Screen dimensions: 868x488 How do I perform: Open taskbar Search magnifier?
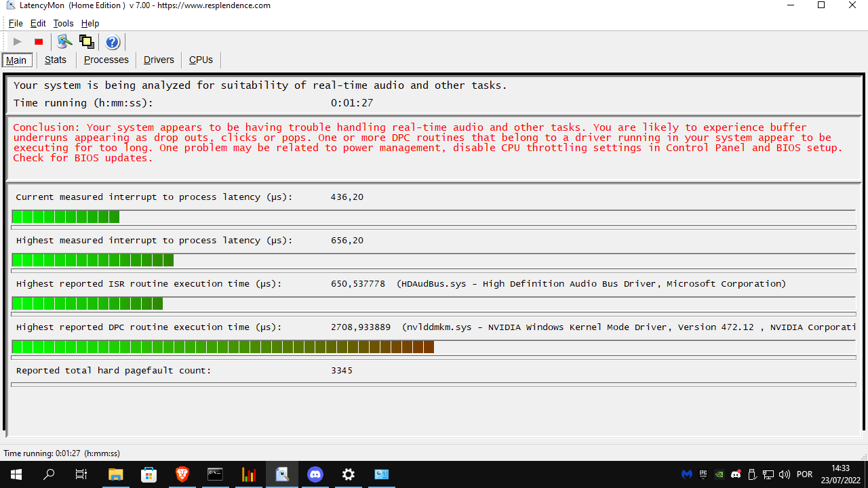click(49, 474)
